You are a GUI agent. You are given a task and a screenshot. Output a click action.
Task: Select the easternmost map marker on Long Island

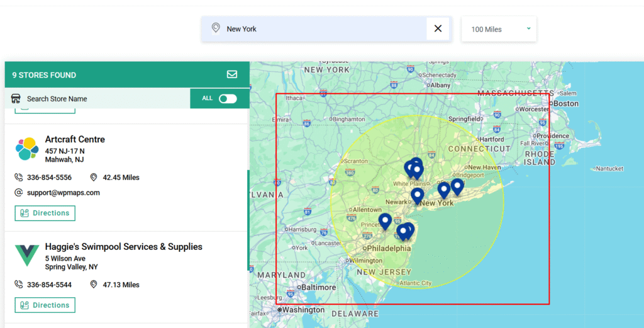pyautogui.click(x=457, y=186)
